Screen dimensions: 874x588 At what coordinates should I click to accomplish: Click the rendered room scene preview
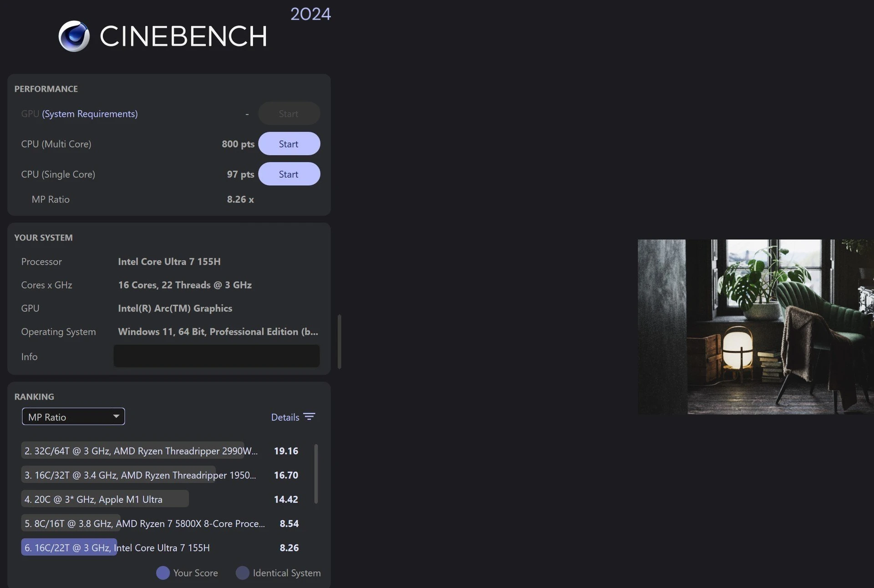tap(756, 327)
